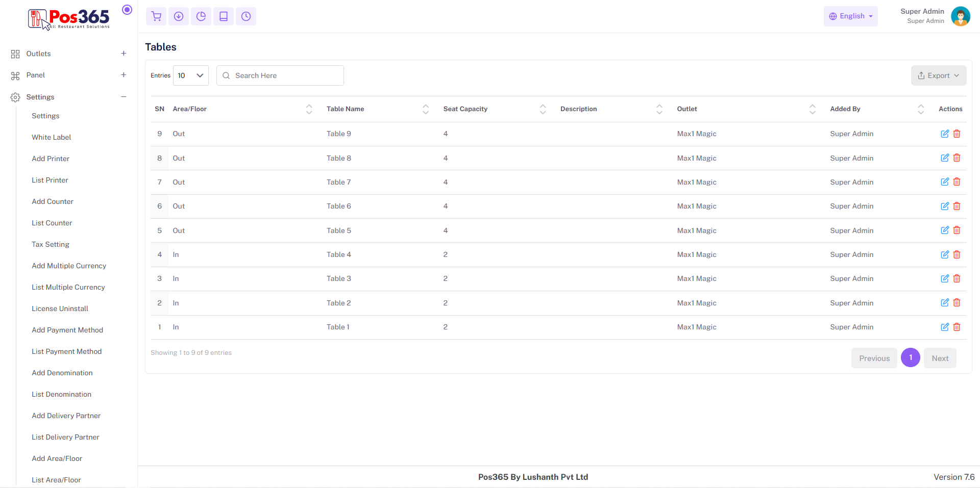Open the pie chart reports icon
The image size is (980, 488).
pyautogui.click(x=201, y=16)
